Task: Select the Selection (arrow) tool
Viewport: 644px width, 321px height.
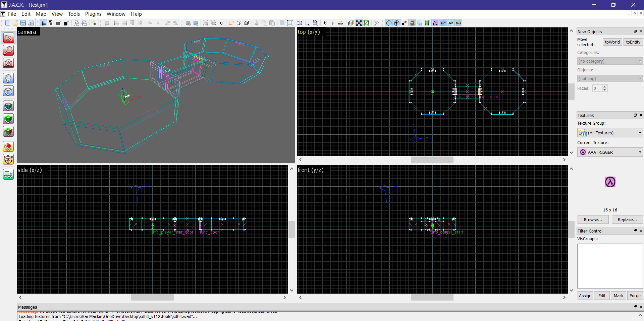Action: click(8, 38)
